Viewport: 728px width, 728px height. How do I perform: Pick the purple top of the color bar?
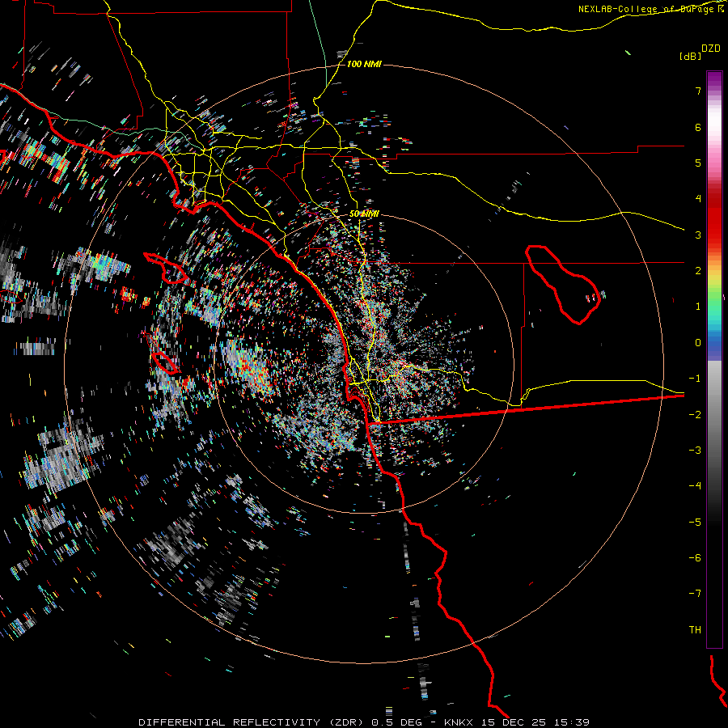(714, 79)
